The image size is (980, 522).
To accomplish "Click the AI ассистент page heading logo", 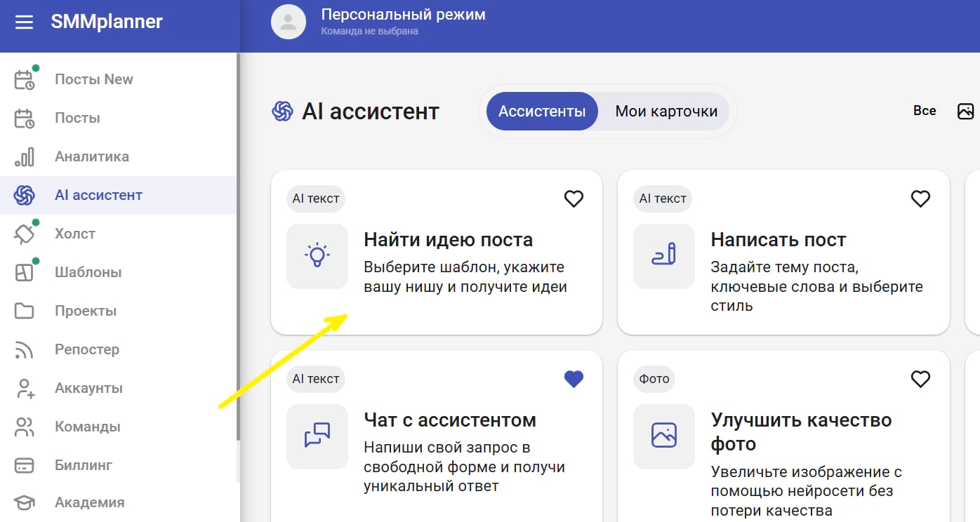I will click(x=282, y=111).
